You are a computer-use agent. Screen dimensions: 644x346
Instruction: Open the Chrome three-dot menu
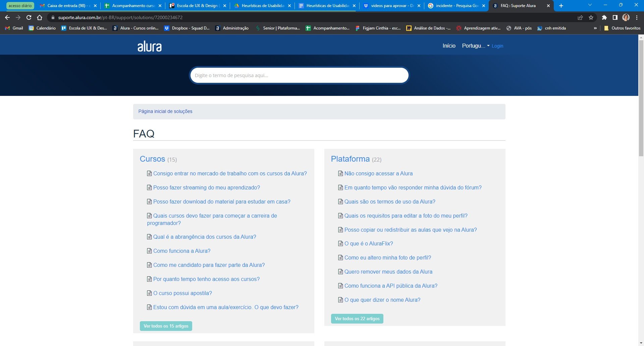pyautogui.click(x=637, y=17)
